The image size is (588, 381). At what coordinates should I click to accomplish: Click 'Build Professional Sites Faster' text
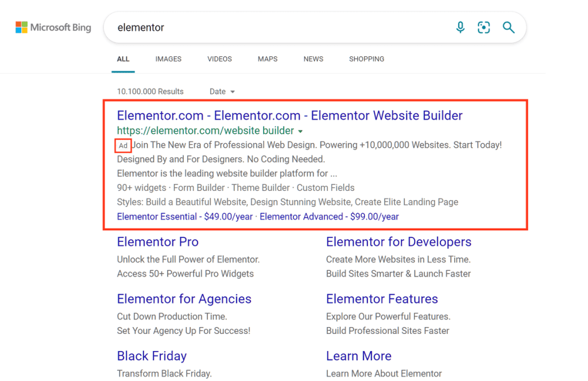(388, 330)
